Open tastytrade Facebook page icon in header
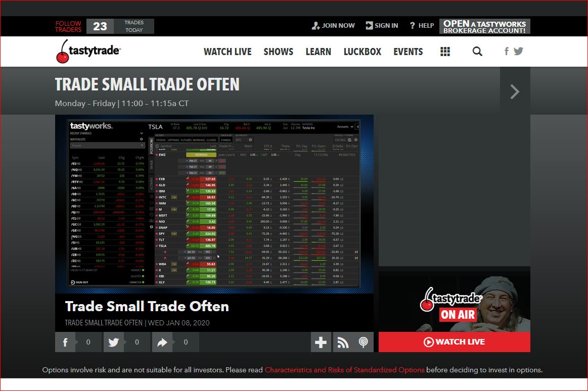 (506, 52)
